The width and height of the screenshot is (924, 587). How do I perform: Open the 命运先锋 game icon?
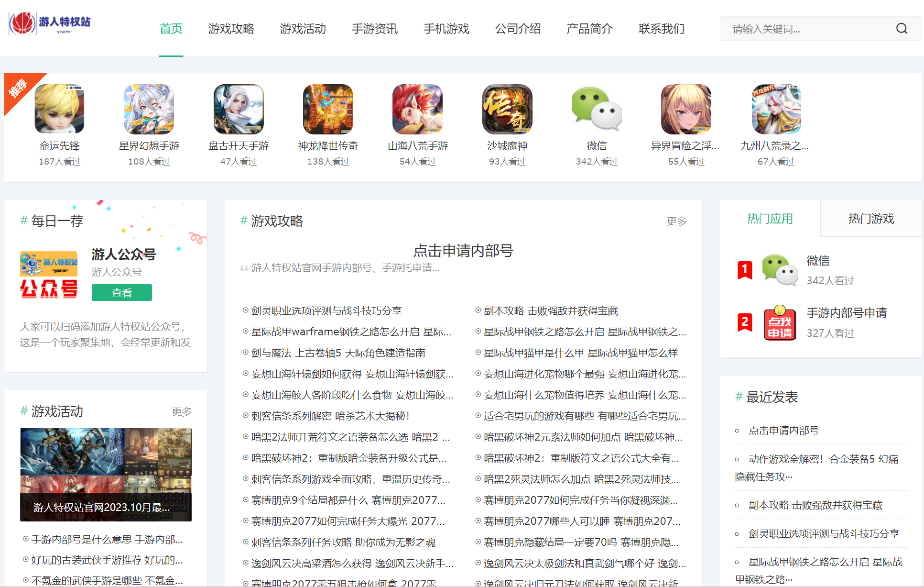point(59,109)
